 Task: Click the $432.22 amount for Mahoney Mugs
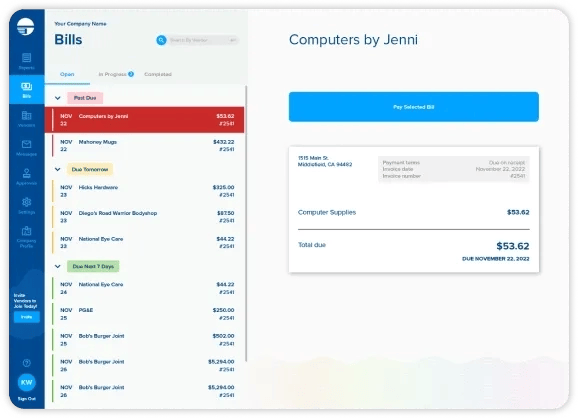223,142
